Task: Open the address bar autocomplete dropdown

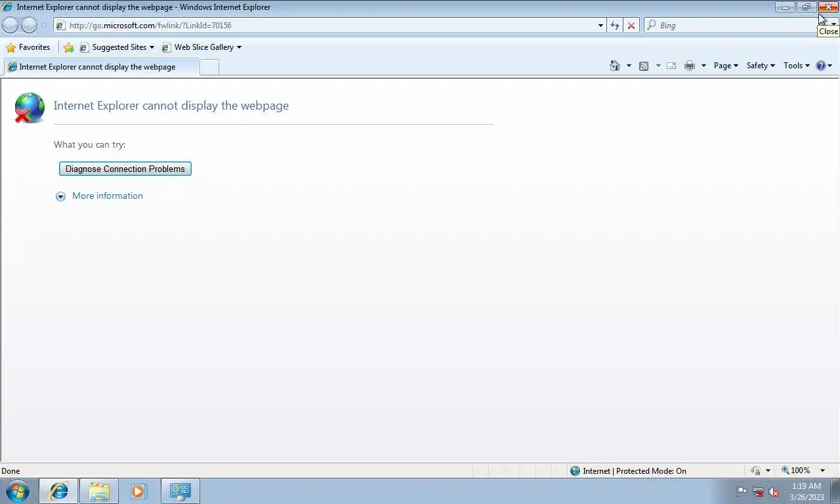Action: [600, 26]
